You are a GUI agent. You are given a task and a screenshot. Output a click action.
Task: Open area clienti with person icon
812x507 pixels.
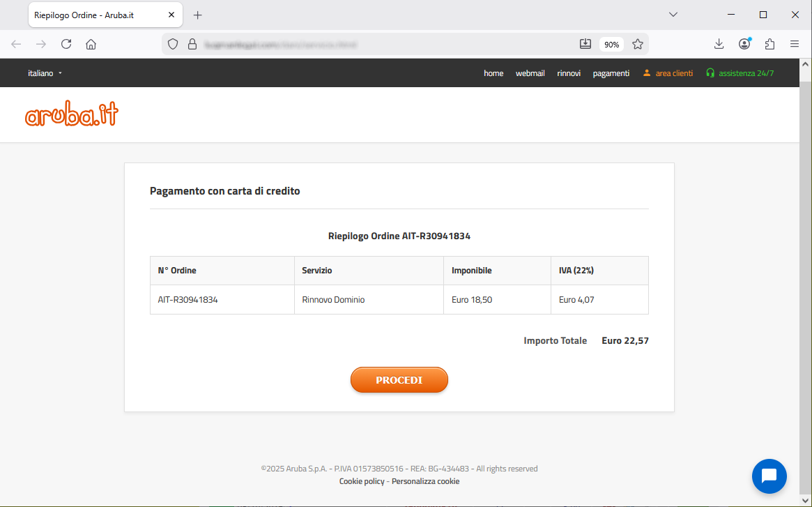[x=668, y=73]
